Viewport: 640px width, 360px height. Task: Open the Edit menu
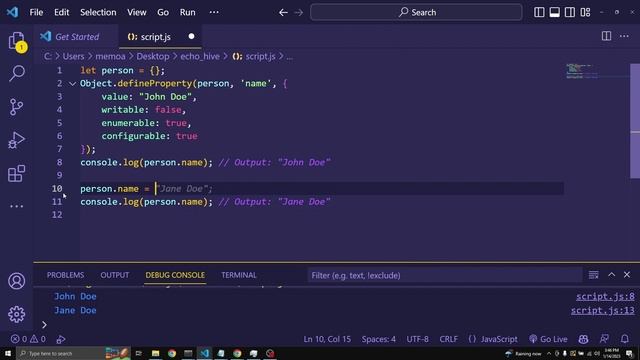(x=62, y=12)
